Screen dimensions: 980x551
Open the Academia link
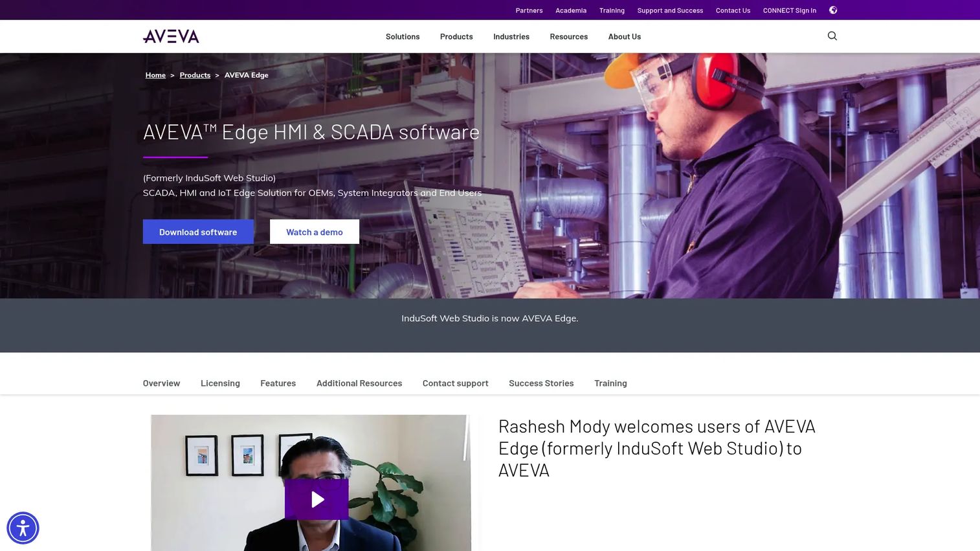point(571,10)
